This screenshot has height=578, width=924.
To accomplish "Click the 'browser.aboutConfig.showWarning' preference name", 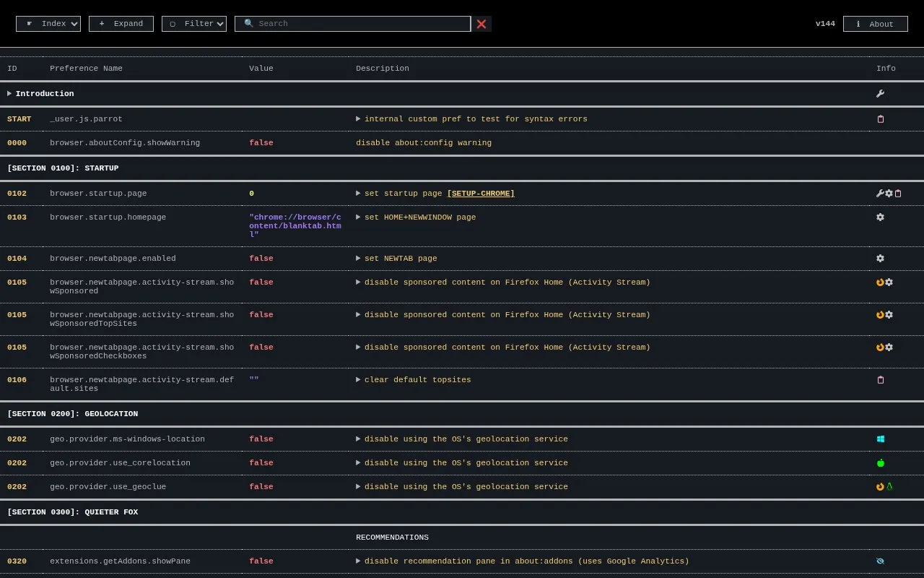I will click(125, 143).
